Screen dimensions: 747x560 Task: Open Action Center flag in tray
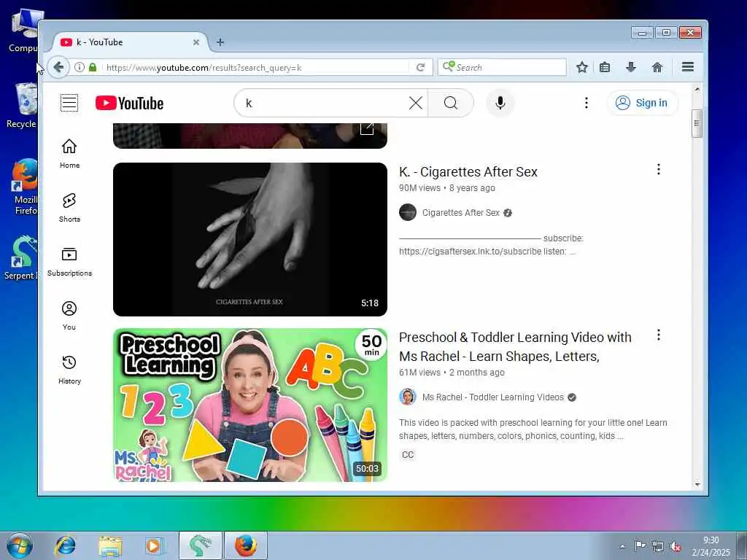coord(639,546)
